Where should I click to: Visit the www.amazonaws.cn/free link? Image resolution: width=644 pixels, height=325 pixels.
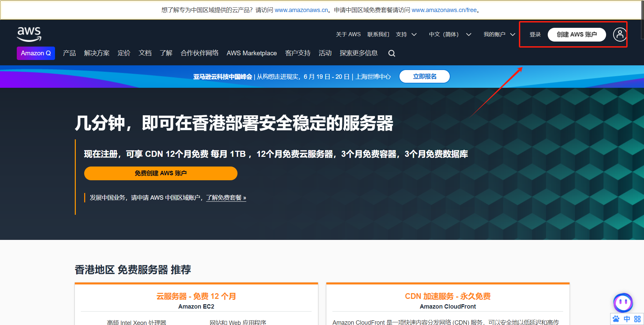point(444,10)
